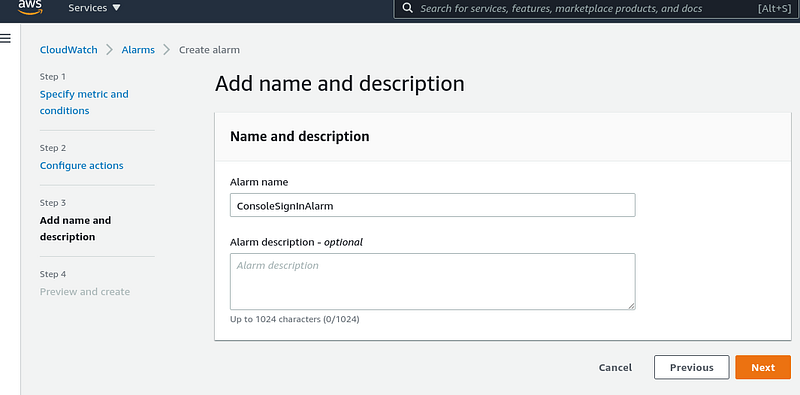Click inside the Alarm description textarea
This screenshot has width=800, height=395.
(433, 281)
